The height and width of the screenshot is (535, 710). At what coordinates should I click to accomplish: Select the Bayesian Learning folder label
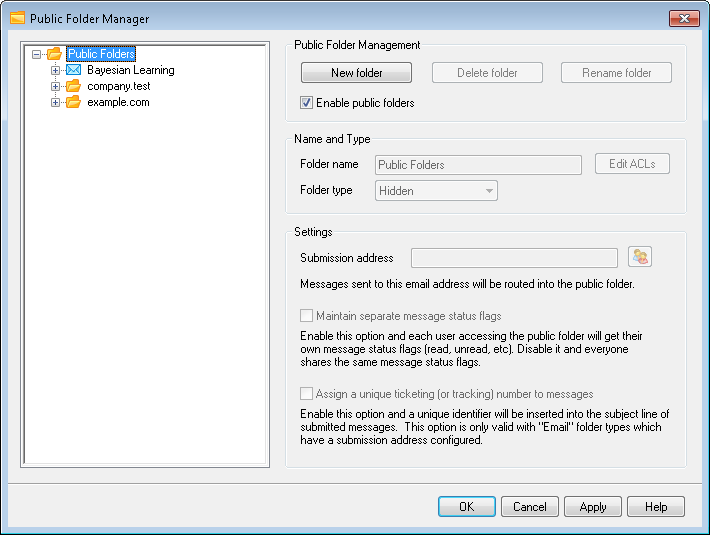pos(130,71)
